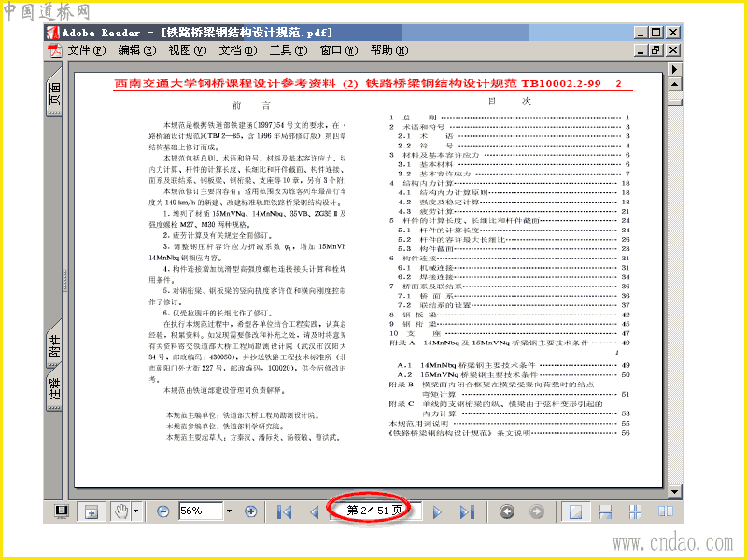Zoom in using the plus magnifier icon
Screen dimensions: 747x560
point(251,511)
